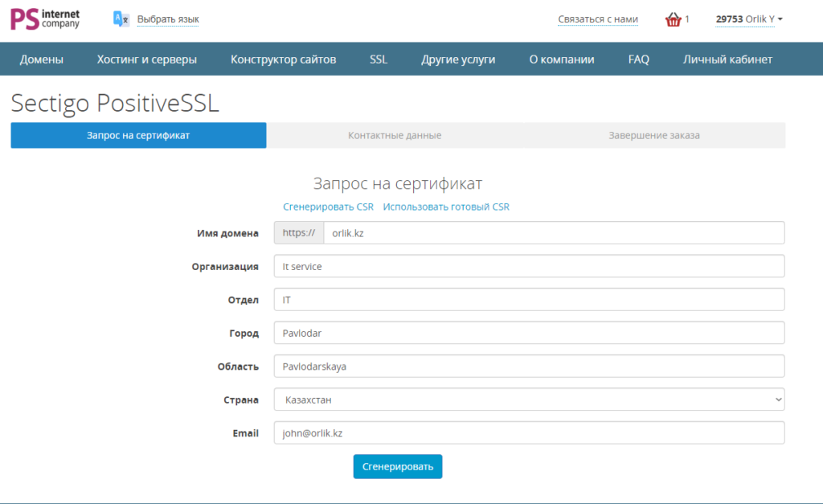
Task: Focus the Город field containing Pavlodar
Action: pos(529,333)
